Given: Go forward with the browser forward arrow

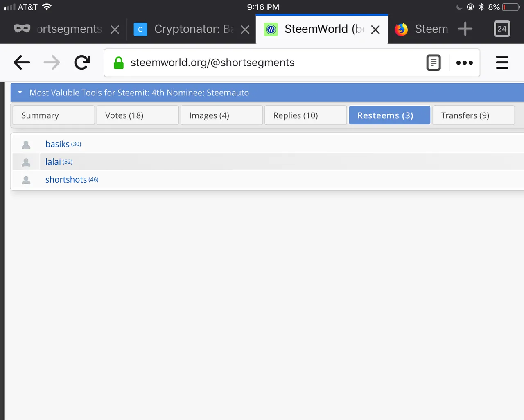Looking at the screenshot, I should [x=52, y=63].
